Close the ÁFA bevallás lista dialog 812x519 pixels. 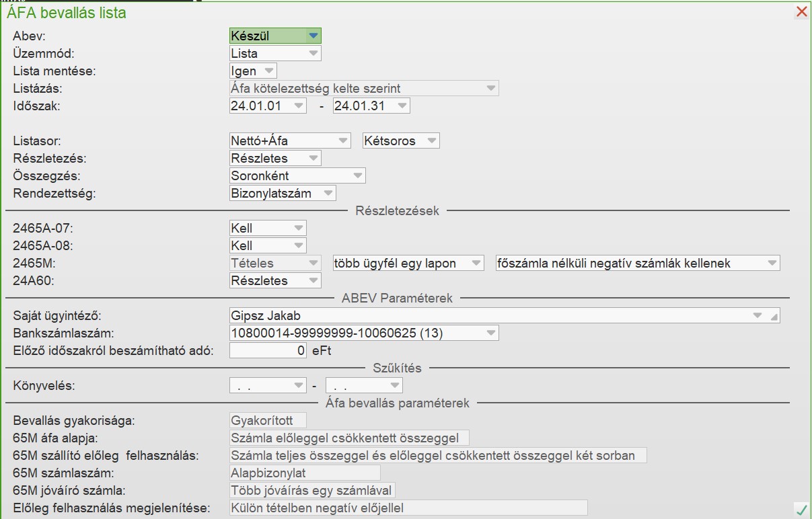(801, 11)
